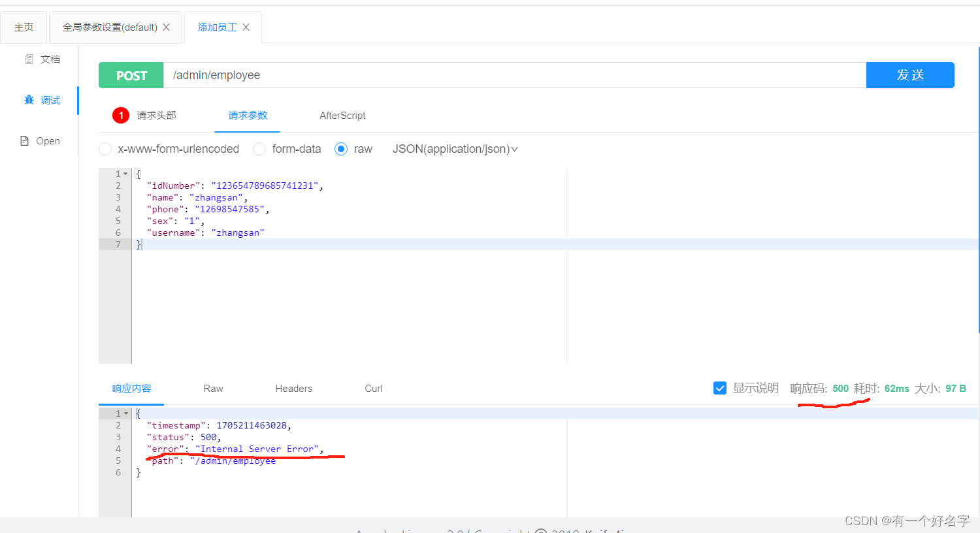980x533 pixels.
Task: Select the form-data radio button
Action: [259, 149]
